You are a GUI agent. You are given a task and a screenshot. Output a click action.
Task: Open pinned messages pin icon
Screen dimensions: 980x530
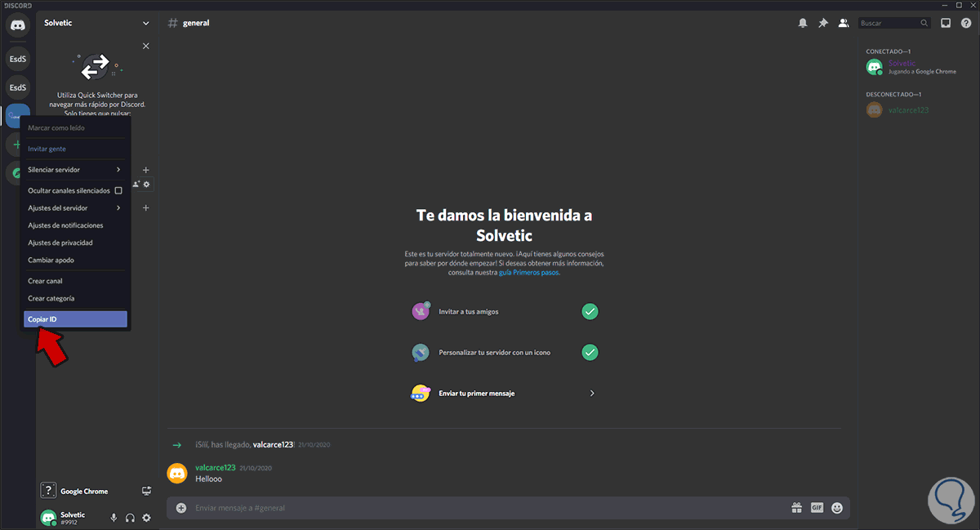[823, 23]
